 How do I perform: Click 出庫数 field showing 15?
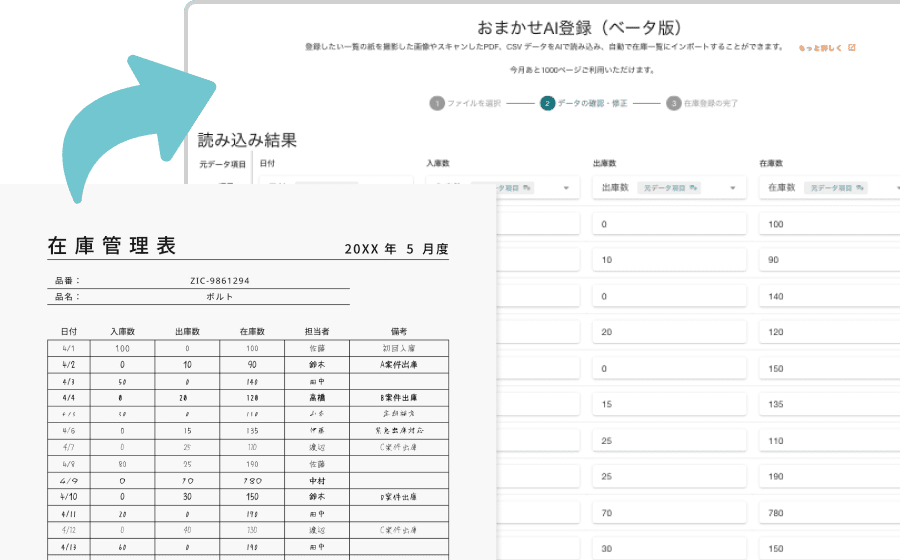point(668,404)
